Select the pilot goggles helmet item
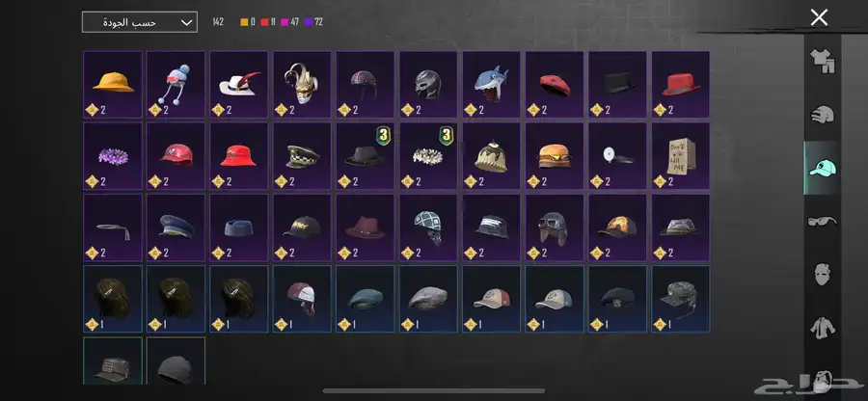Viewport: 868px width, 401px height. (x=555, y=227)
